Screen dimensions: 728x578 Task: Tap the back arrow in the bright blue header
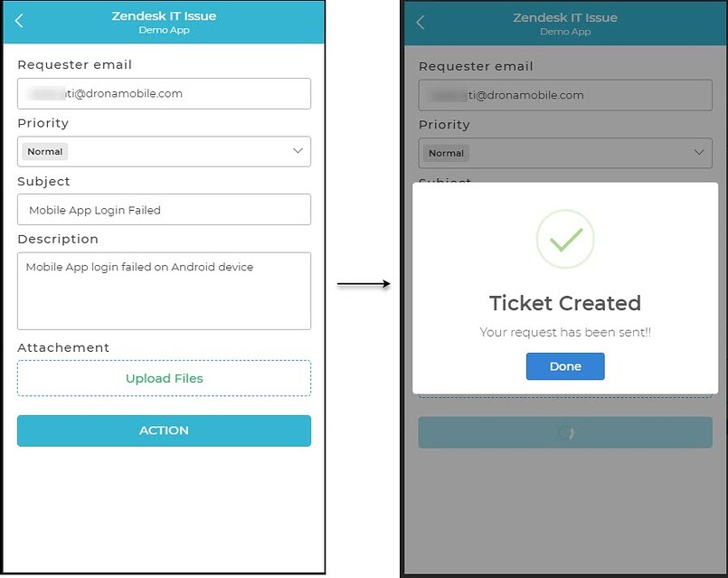click(x=19, y=21)
